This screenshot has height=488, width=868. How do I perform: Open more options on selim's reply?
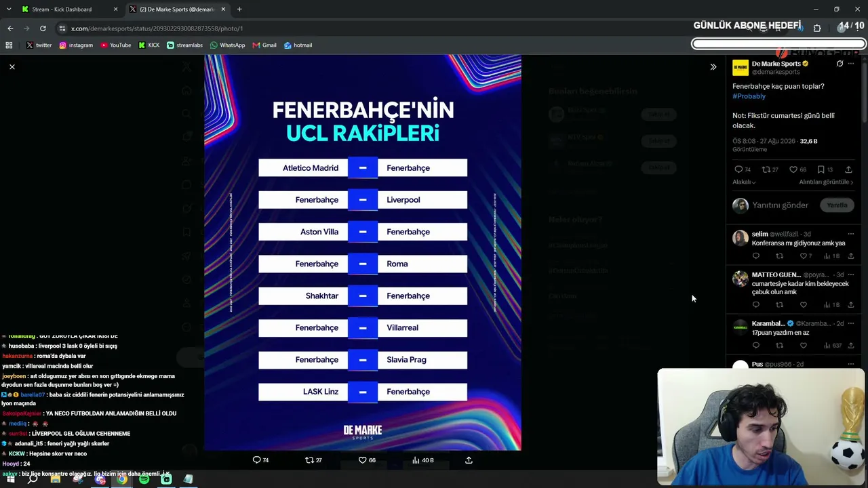coord(851,234)
